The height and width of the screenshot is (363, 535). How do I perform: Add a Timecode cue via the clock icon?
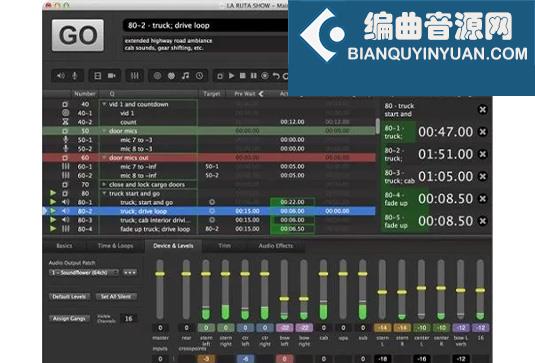[x=199, y=76]
